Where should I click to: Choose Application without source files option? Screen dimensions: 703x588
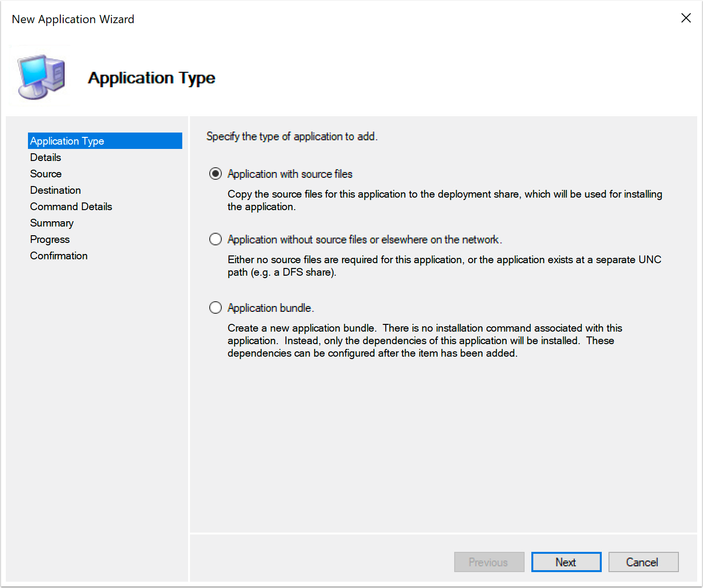pos(215,239)
